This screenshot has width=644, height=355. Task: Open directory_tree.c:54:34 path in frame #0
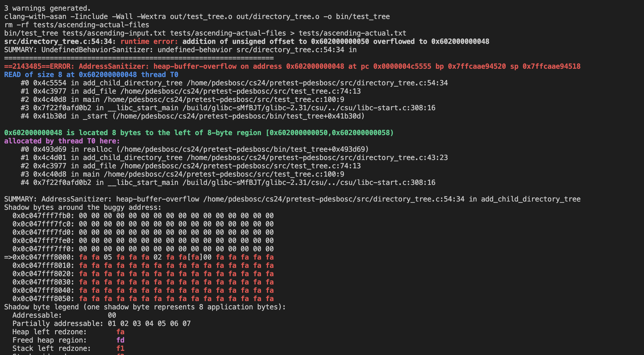pos(317,83)
